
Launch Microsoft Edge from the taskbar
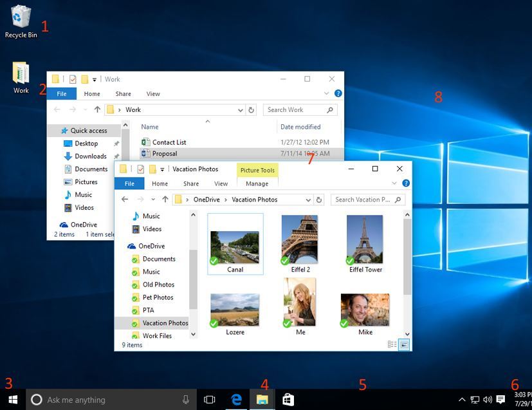click(x=236, y=399)
